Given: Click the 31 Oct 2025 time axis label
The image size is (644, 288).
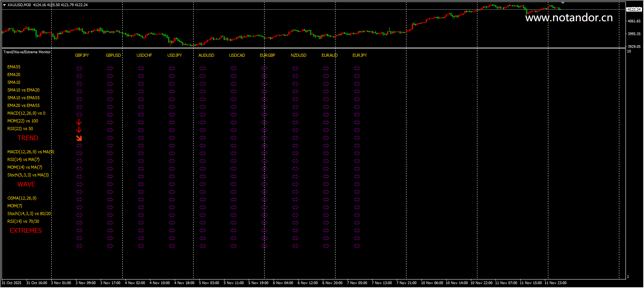Looking at the screenshot, I should pyautogui.click(x=12, y=283).
